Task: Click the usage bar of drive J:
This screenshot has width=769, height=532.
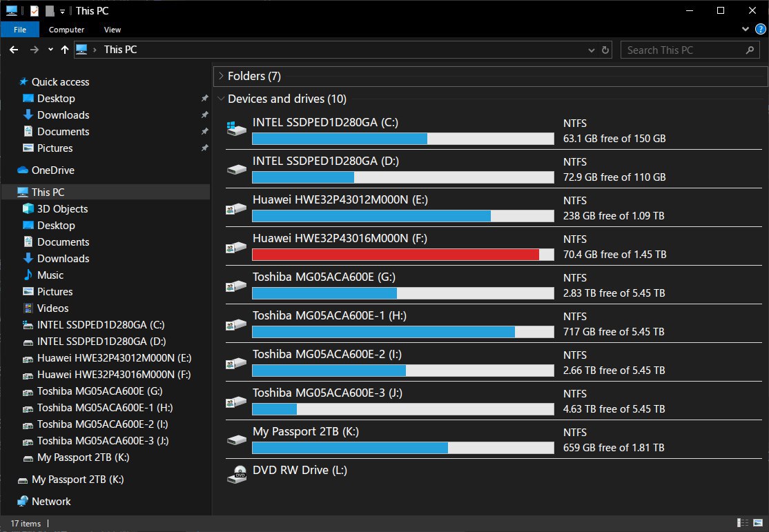Action: coord(403,409)
